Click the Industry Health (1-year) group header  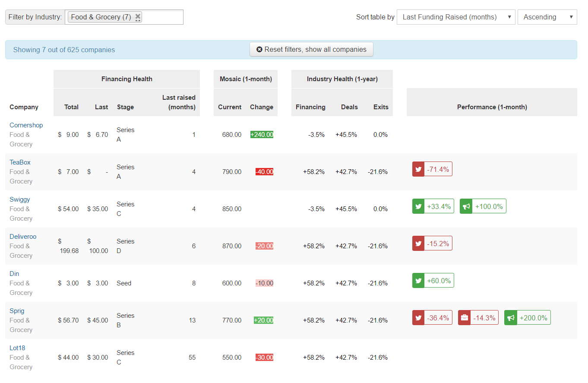point(342,79)
